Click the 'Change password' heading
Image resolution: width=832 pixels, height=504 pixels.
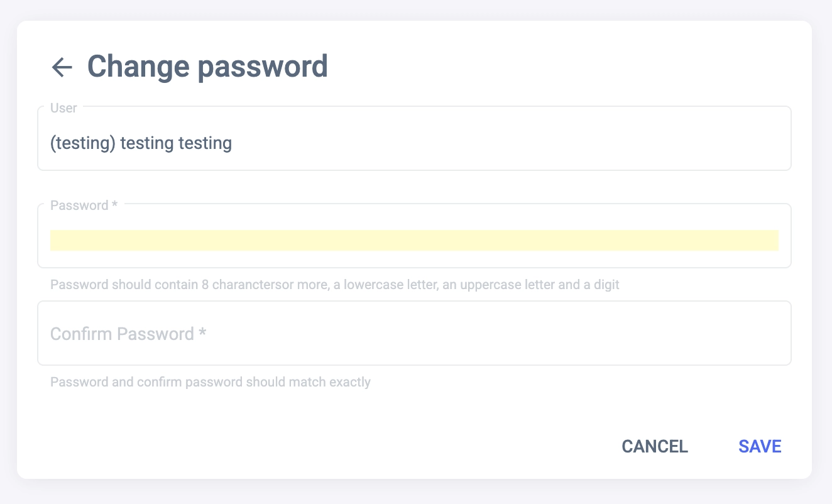(x=207, y=67)
